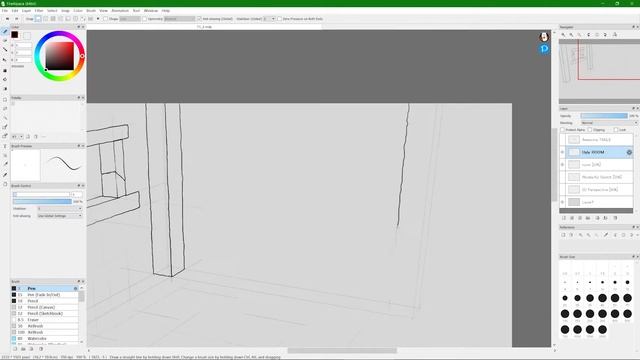
Task: Open the Symmetry type dropdown
Action: pos(179,19)
